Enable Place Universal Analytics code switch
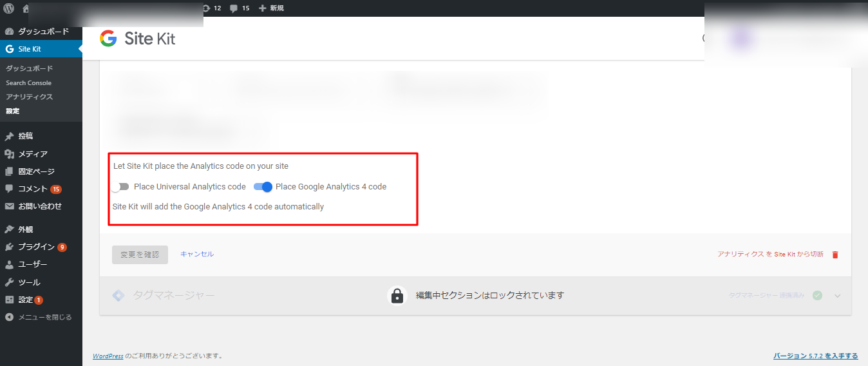 tap(120, 187)
